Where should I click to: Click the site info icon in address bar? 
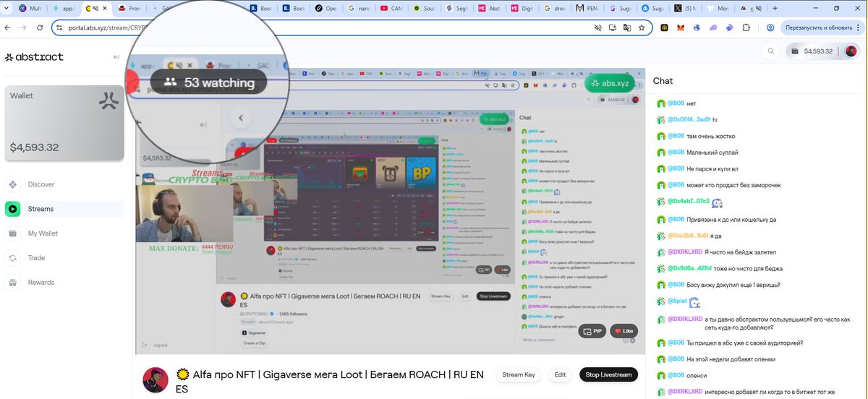(59, 27)
